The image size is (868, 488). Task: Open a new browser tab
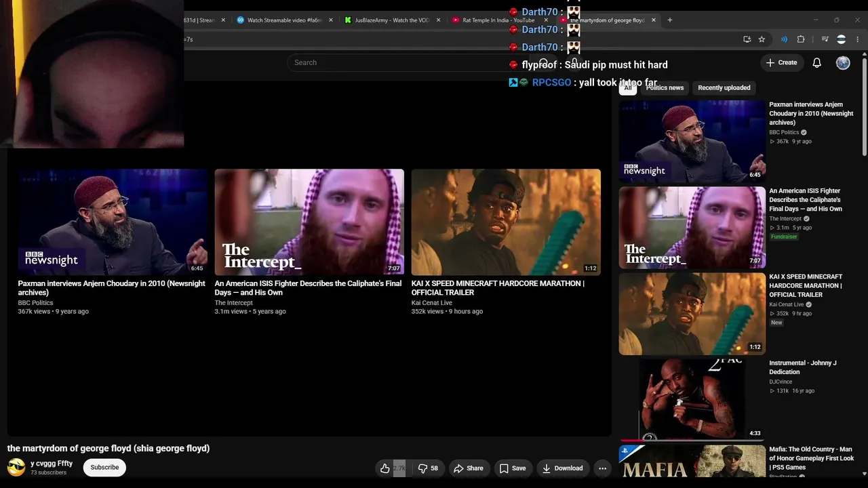tap(670, 20)
